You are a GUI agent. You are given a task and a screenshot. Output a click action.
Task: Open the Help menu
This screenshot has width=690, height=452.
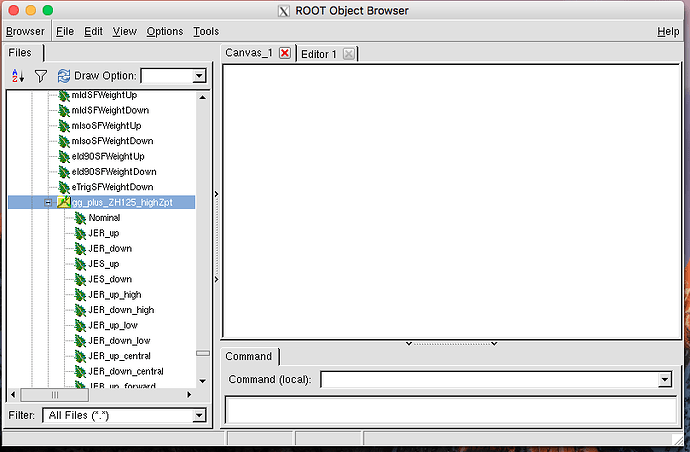(x=668, y=31)
